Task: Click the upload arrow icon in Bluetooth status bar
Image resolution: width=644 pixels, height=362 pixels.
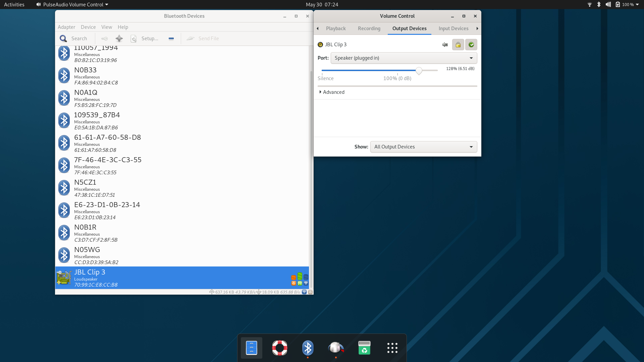Action: 212,292
